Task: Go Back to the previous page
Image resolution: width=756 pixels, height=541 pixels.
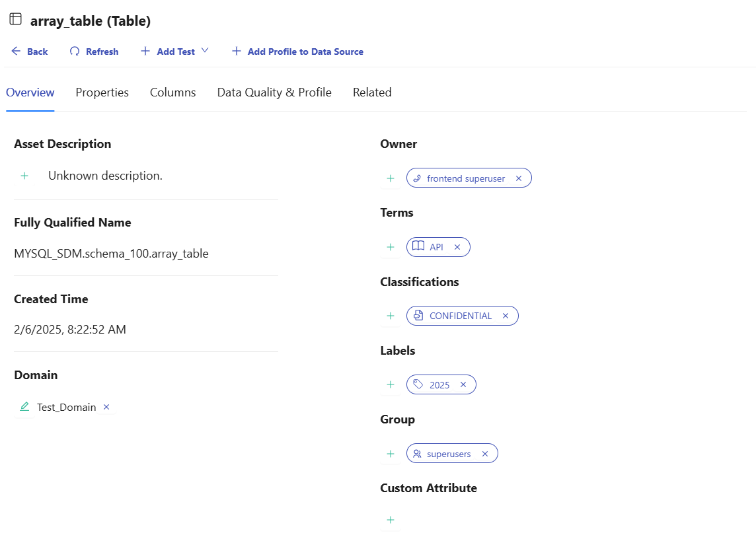Action: tap(30, 52)
